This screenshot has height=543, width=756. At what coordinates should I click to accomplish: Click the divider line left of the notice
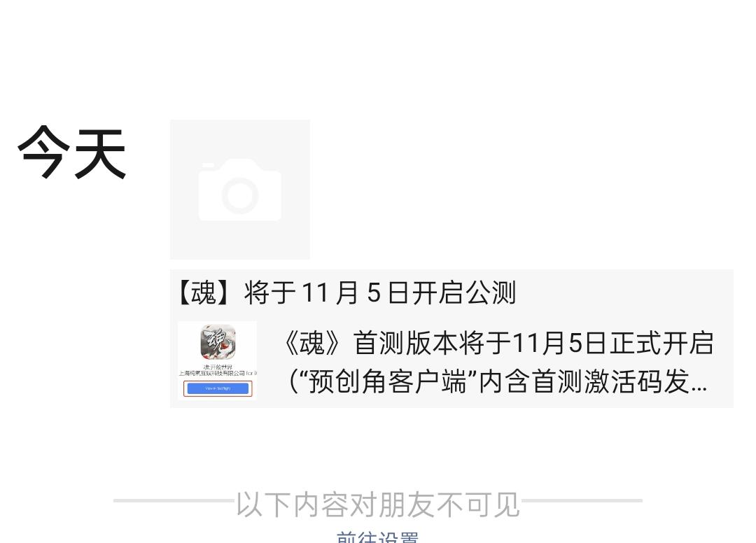tap(174, 500)
